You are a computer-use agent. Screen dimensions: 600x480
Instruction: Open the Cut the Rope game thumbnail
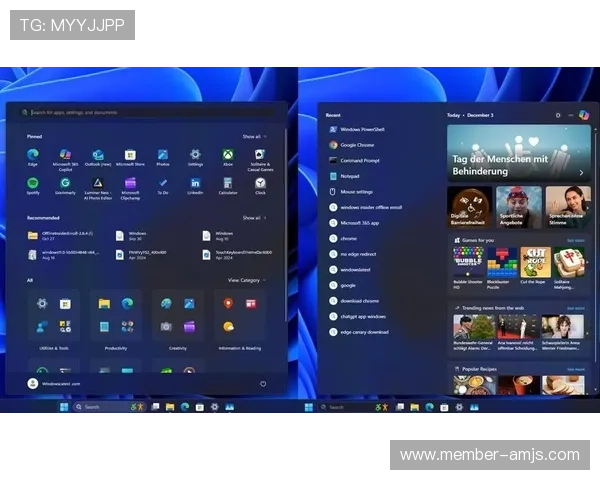[534, 262]
